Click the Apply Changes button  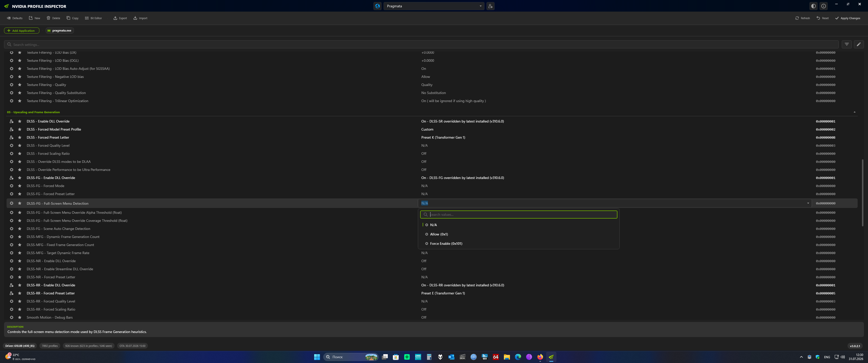point(848,18)
